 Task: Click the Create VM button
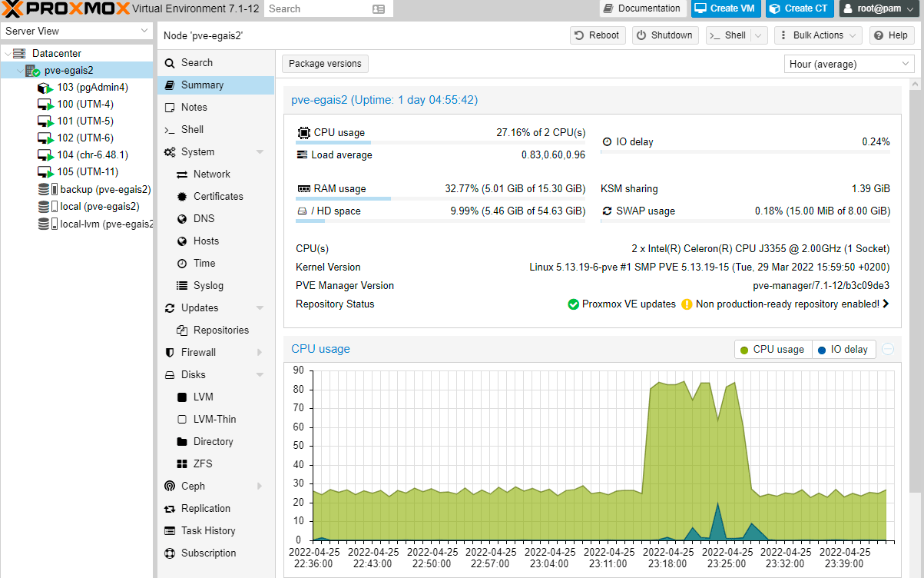[724, 8]
